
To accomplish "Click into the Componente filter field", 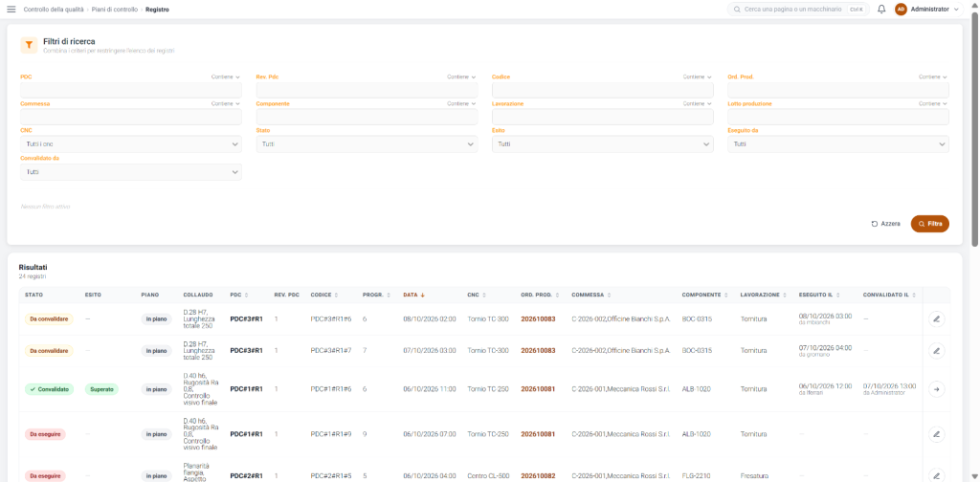I will tap(367, 117).
